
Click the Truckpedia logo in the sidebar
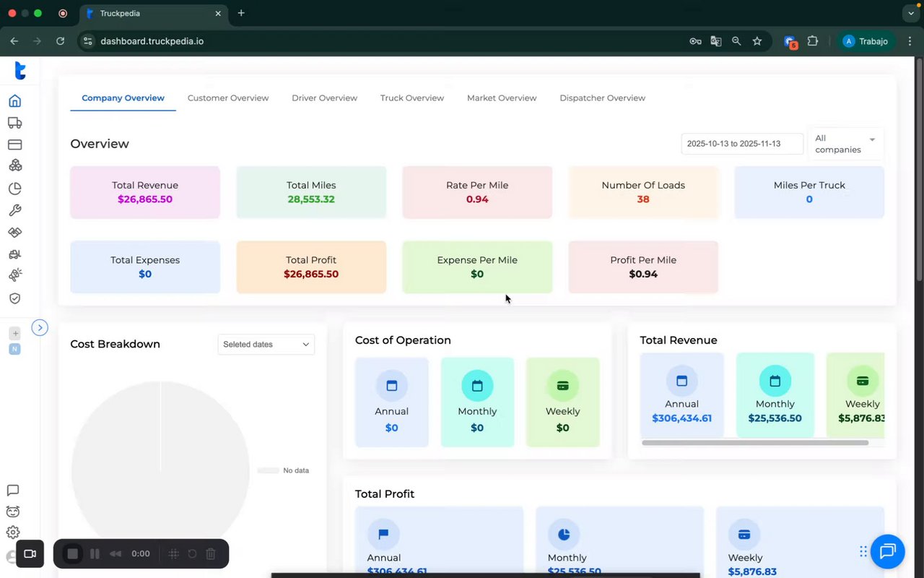[20, 70]
